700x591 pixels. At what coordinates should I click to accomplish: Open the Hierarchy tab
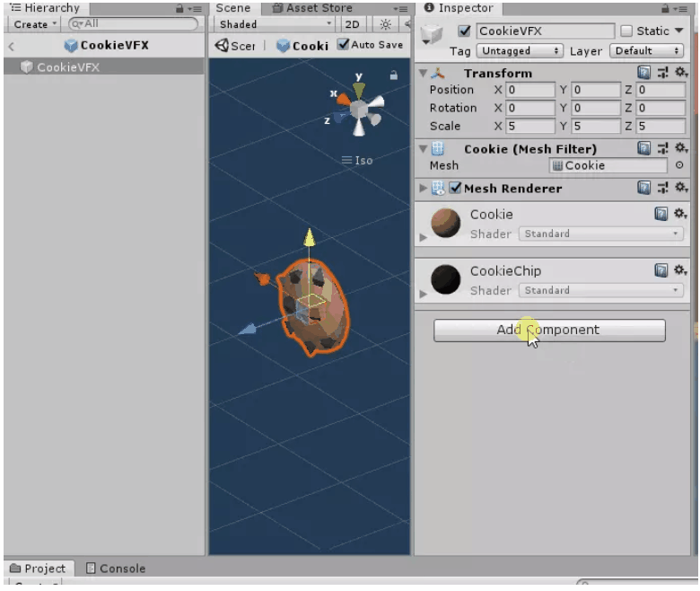point(45,8)
